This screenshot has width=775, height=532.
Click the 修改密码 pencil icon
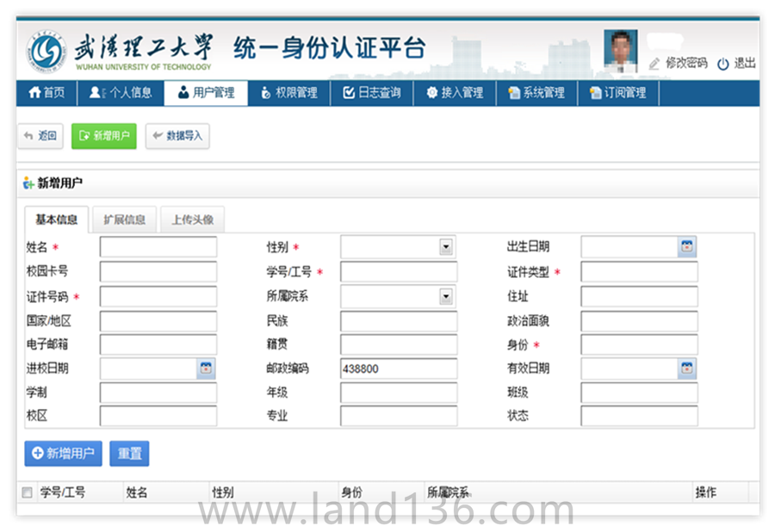[654, 64]
